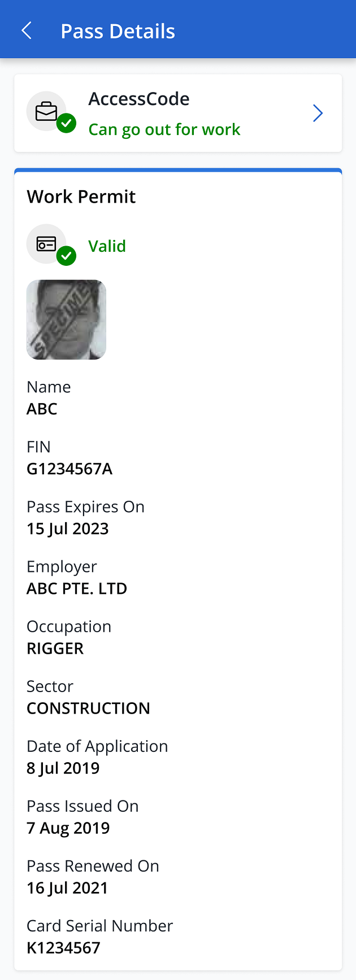Tap the Valid status label
356x980 pixels.
tap(107, 246)
